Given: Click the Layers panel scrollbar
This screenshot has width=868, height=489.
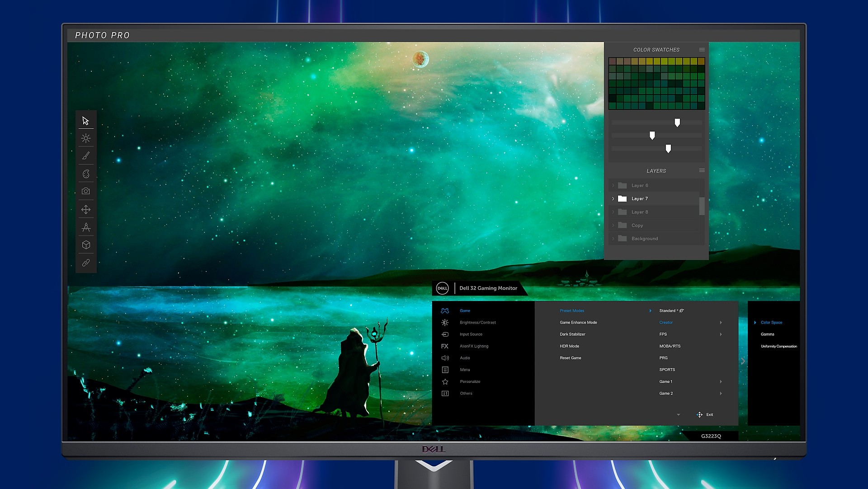Looking at the screenshot, I should [702, 206].
